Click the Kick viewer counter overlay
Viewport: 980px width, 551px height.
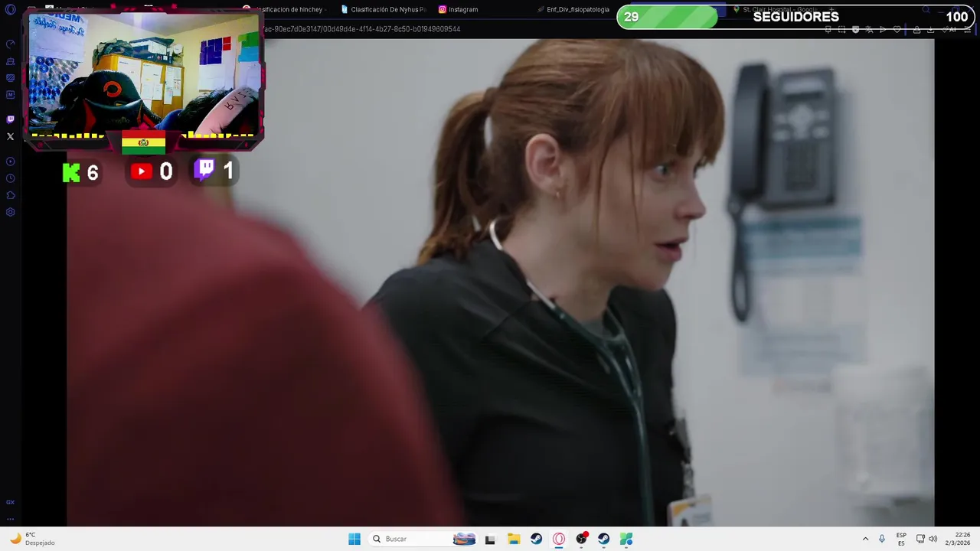[80, 172]
